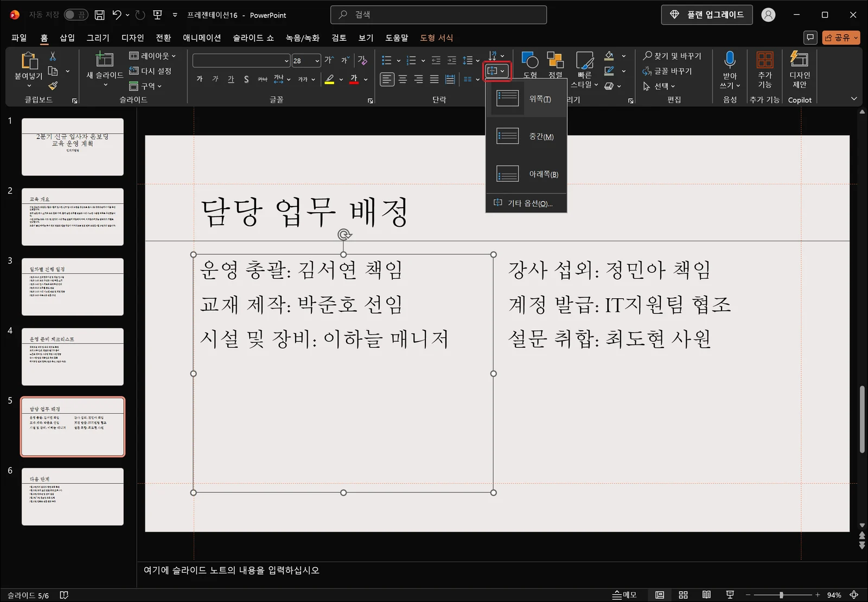Screen dimensions: 868x602
Task: Click the Add-ins (추가 기능) icon
Action: pos(765,60)
